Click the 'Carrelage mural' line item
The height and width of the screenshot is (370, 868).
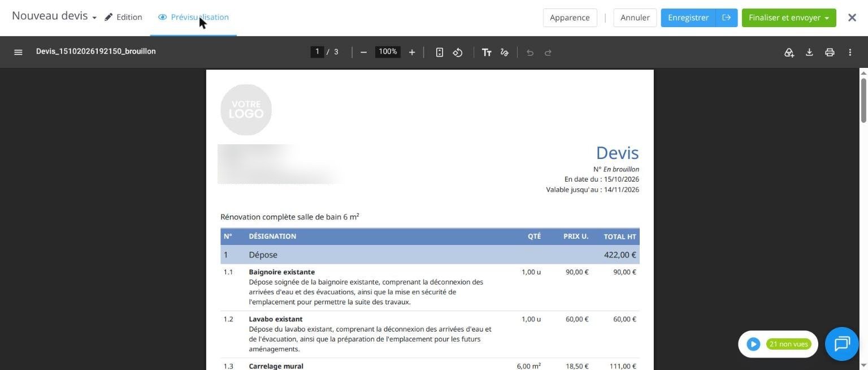[430, 364]
